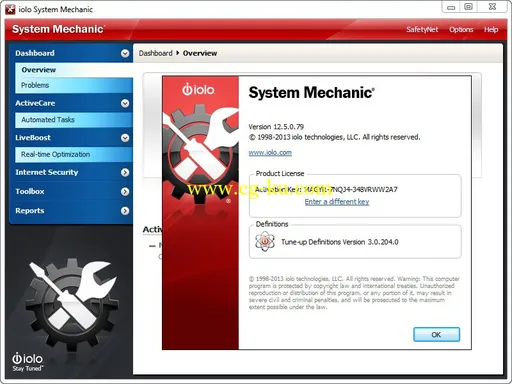
Task: Open Automated Tasks under ActiveCare
Action: point(74,120)
